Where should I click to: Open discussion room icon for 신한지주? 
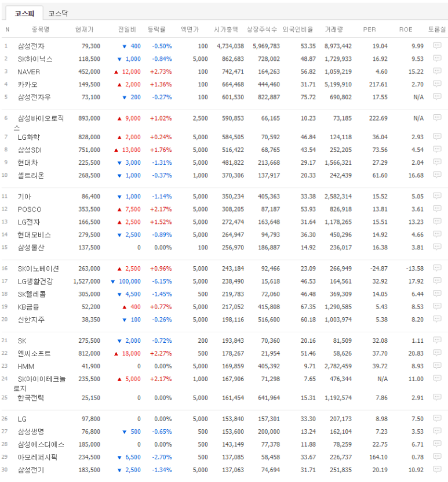(436, 319)
